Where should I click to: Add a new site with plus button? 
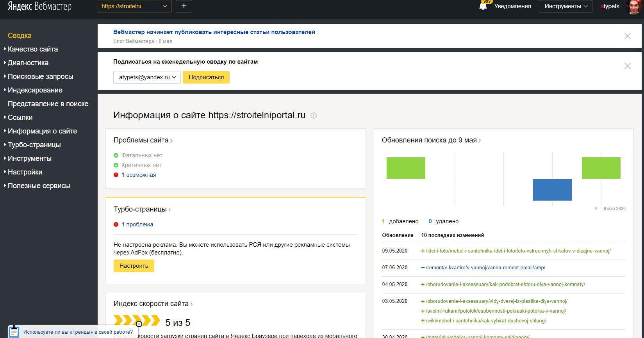184,6
